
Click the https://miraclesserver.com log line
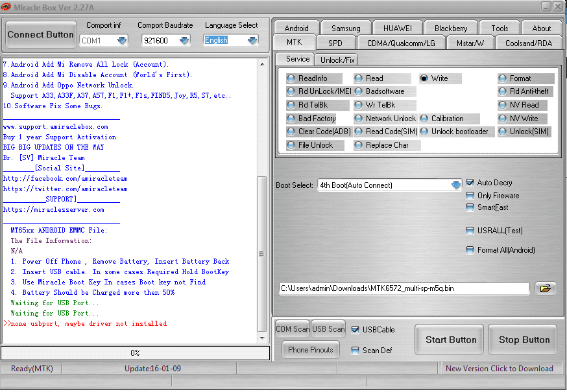[53, 209]
